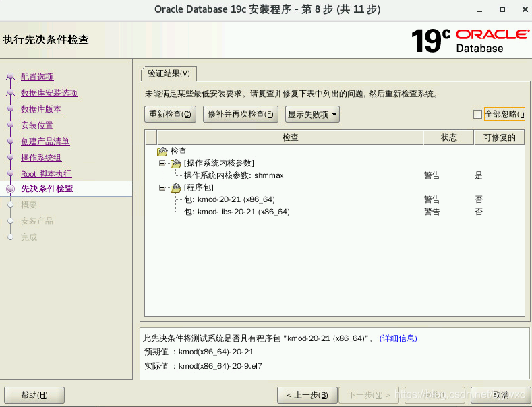This screenshot has width=532, height=407.
Task: Click the 状态 column header
Action: point(448,137)
